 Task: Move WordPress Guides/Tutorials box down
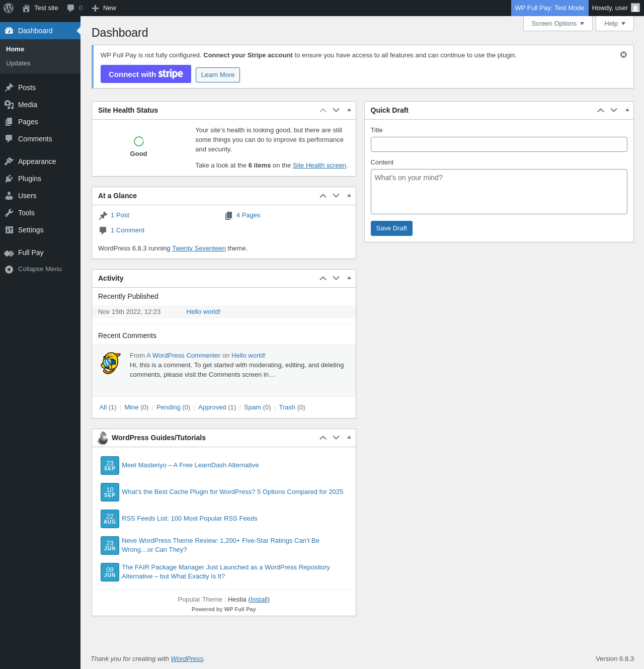click(x=336, y=438)
